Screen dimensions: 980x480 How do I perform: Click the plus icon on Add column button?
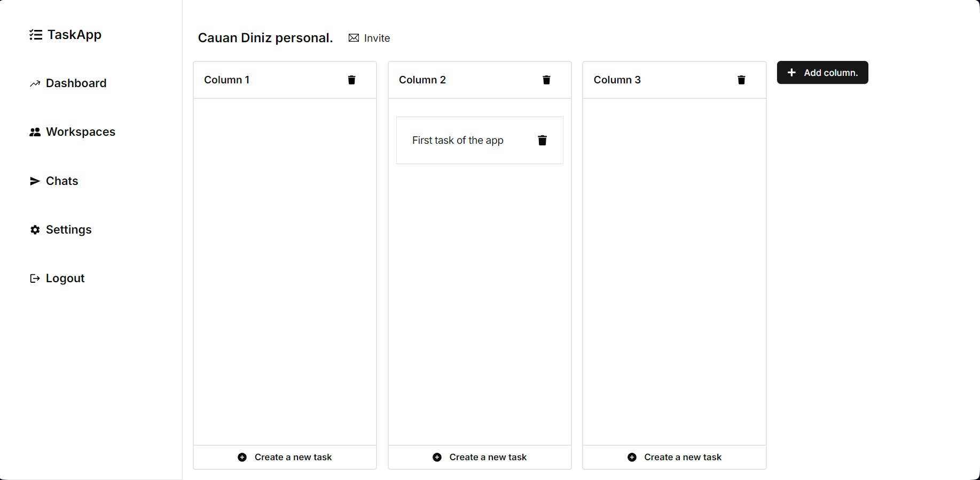pyautogui.click(x=791, y=72)
